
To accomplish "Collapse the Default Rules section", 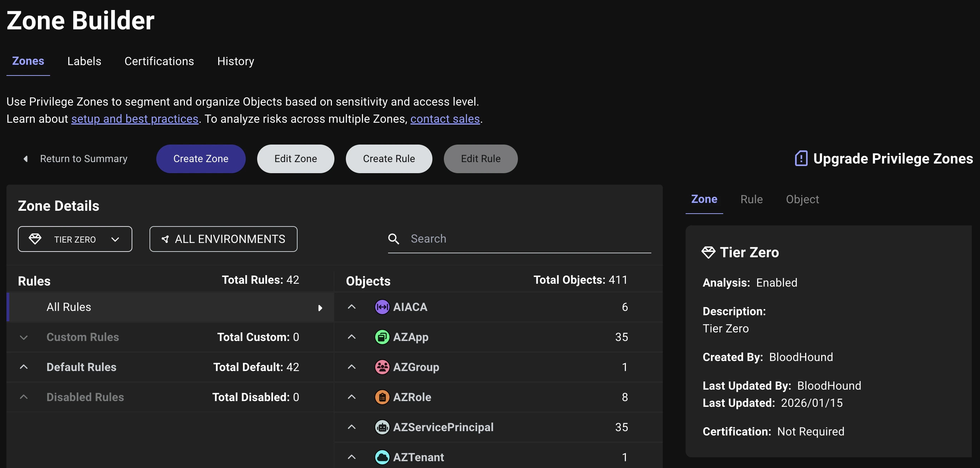I will [24, 367].
